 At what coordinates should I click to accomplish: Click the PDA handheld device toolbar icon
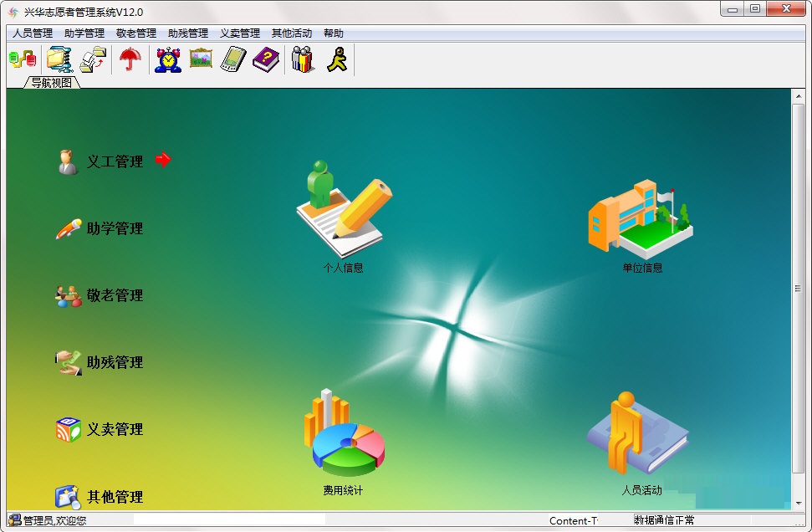233,59
